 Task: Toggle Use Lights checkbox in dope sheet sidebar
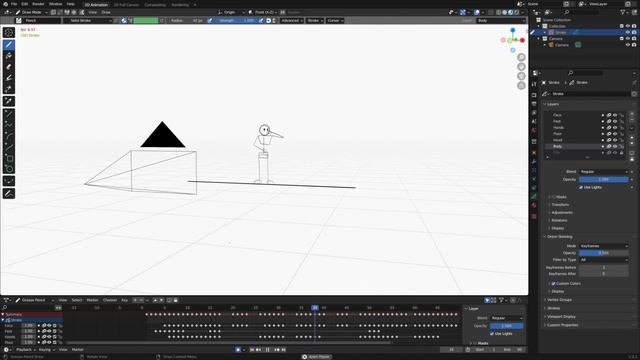(x=492, y=333)
